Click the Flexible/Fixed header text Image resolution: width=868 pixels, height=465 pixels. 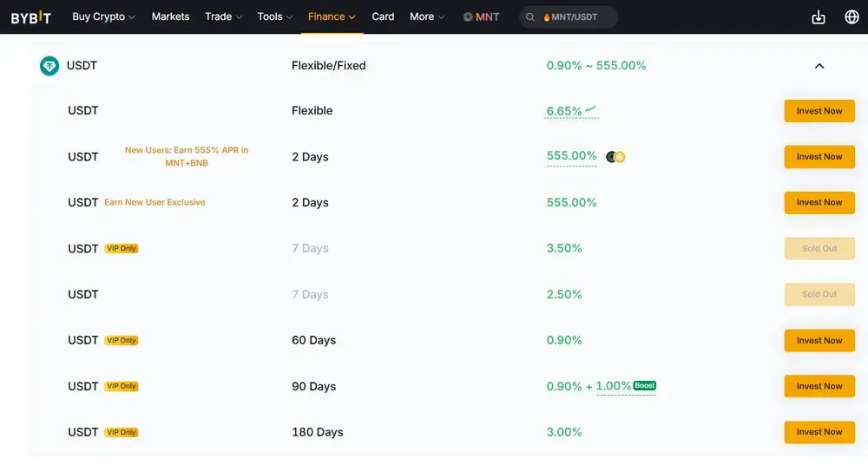click(x=329, y=66)
